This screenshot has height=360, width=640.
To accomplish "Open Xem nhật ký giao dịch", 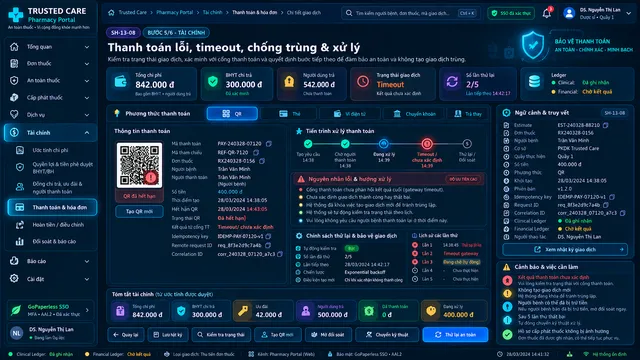I will coord(565,249).
